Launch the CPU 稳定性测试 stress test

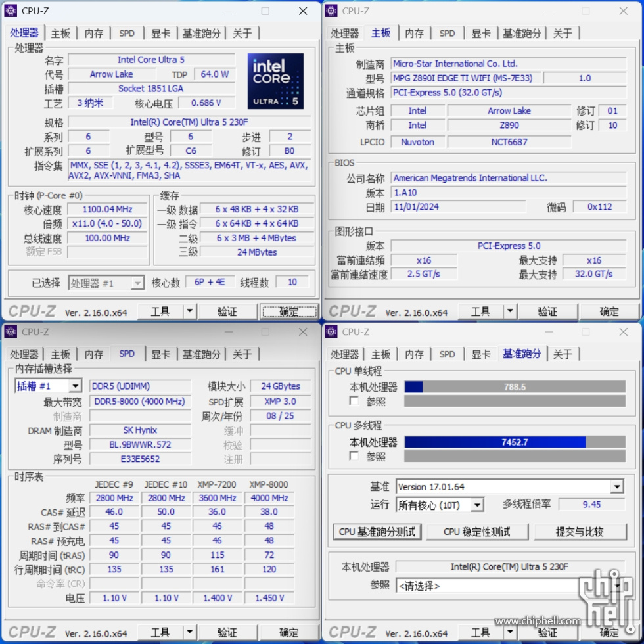[x=477, y=532]
